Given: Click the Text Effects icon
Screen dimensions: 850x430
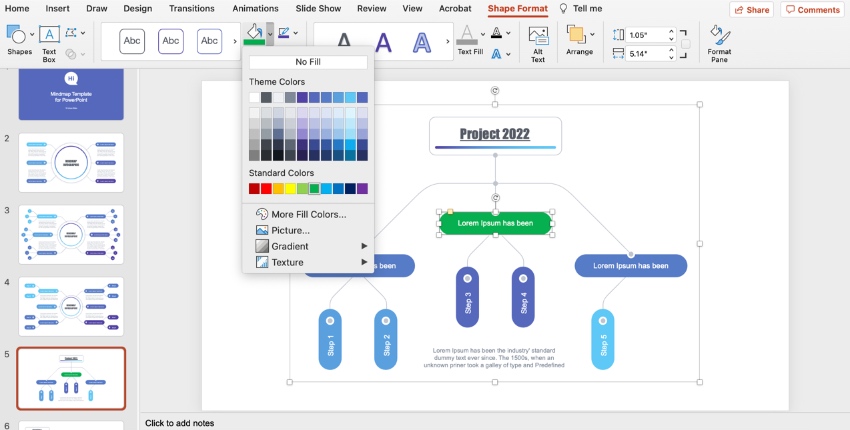Looking at the screenshot, I should [x=496, y=54].
